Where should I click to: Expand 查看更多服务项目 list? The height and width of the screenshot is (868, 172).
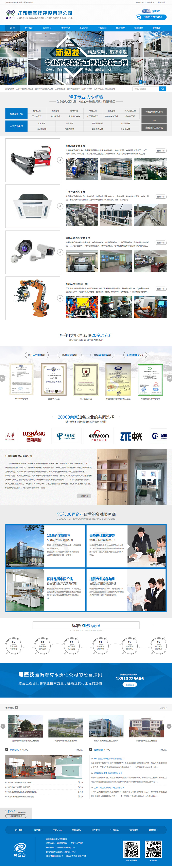click(x=154, y=112)
